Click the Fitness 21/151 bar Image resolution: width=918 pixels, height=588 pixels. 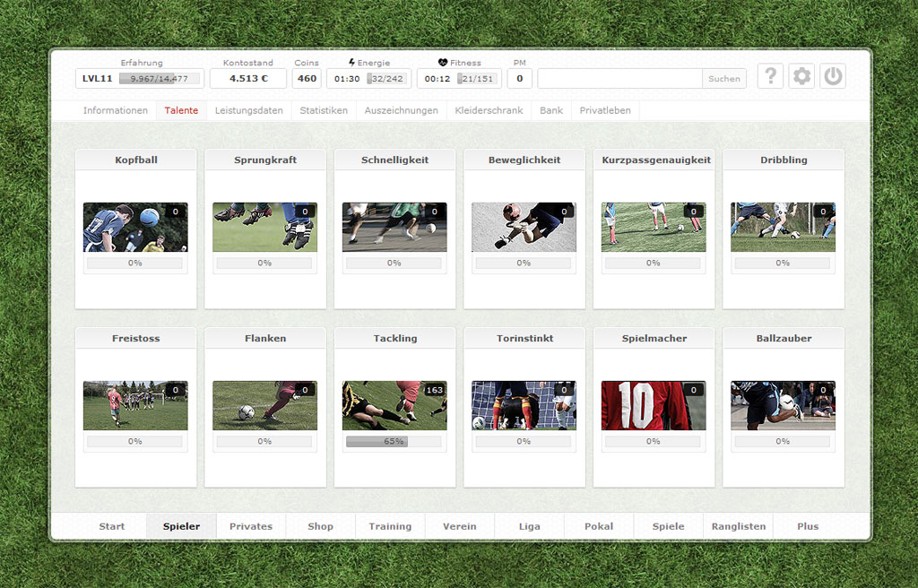(x=477, y=79)
